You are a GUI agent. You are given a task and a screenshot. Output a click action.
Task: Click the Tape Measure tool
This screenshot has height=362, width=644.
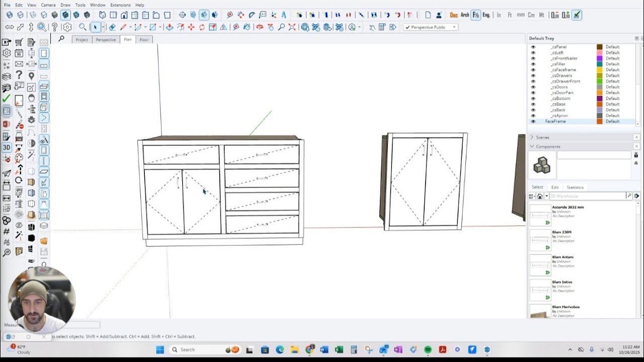pos(236,27)
